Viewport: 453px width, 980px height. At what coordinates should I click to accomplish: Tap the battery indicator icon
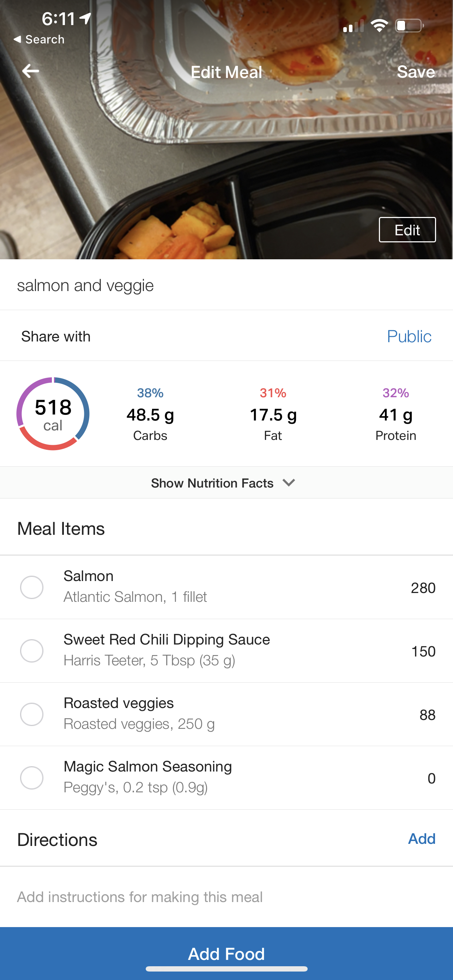coord(409,26)
